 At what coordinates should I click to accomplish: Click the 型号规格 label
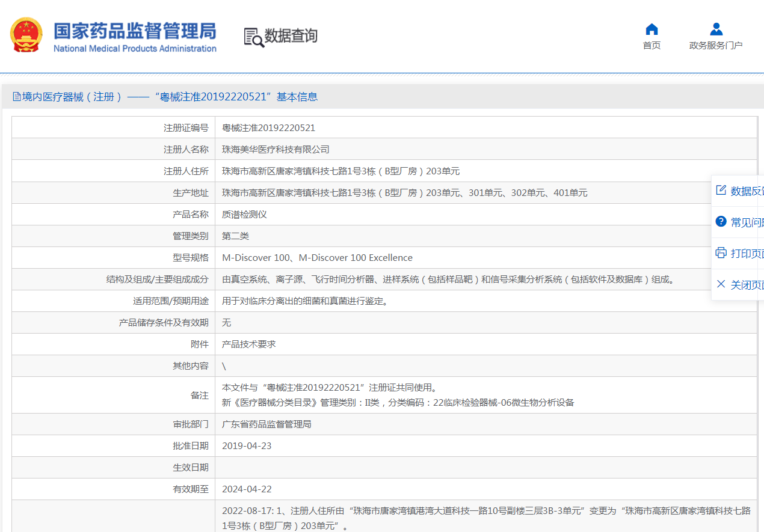coord(191,258)
